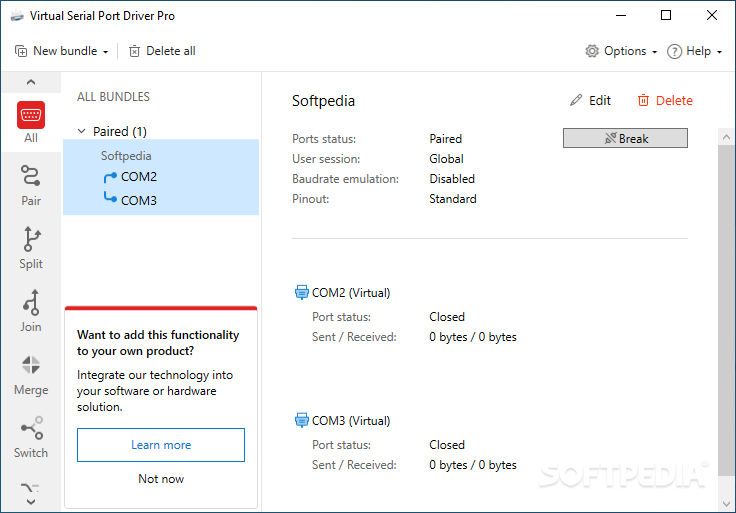Image resolution: width=736 pixels, height=513 pixels.
Task: Click the partially visible sidebar icon below Switch
Action: [x=31, y=489]
